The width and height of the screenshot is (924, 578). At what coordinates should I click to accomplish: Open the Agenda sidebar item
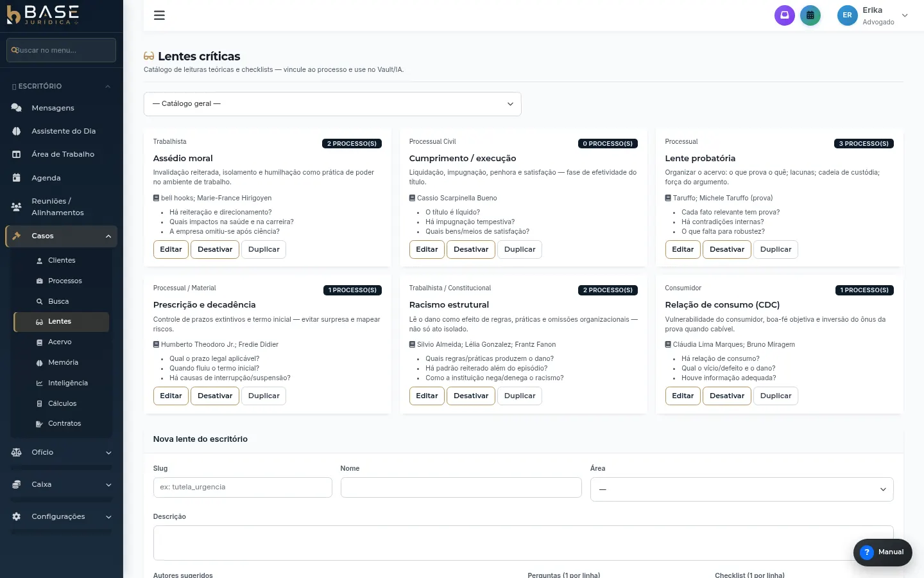pos(62,178)
